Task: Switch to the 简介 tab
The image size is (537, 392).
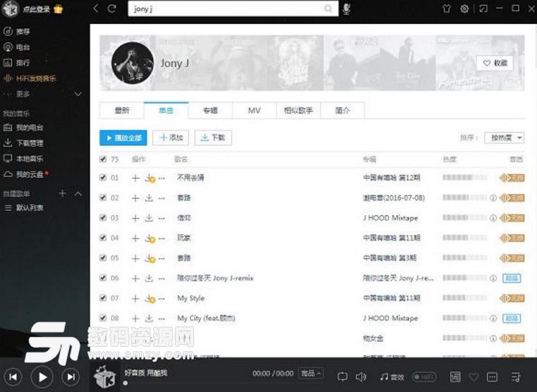Action: click(x=342, y=111)
